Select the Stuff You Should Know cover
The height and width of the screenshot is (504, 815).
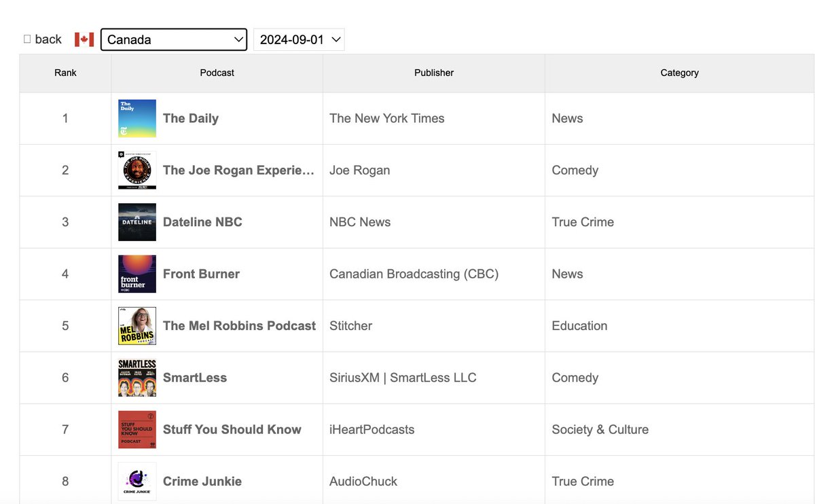(x=137, y=429)
